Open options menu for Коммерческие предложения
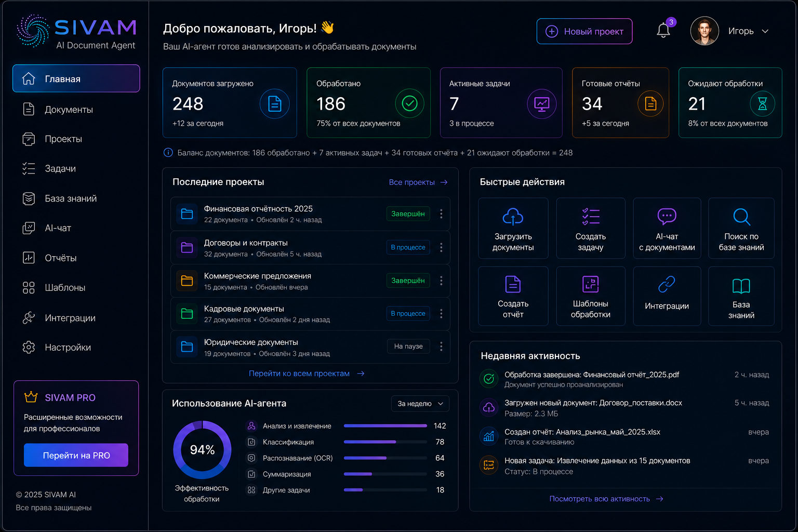The width and height of the screenshot is (798, 532). coord(441,281)
